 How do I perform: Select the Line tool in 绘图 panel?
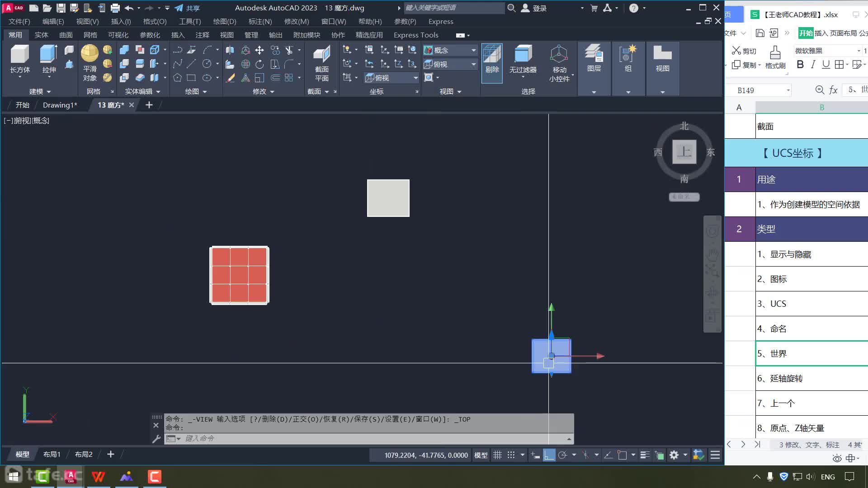click(x=192, y=64)
